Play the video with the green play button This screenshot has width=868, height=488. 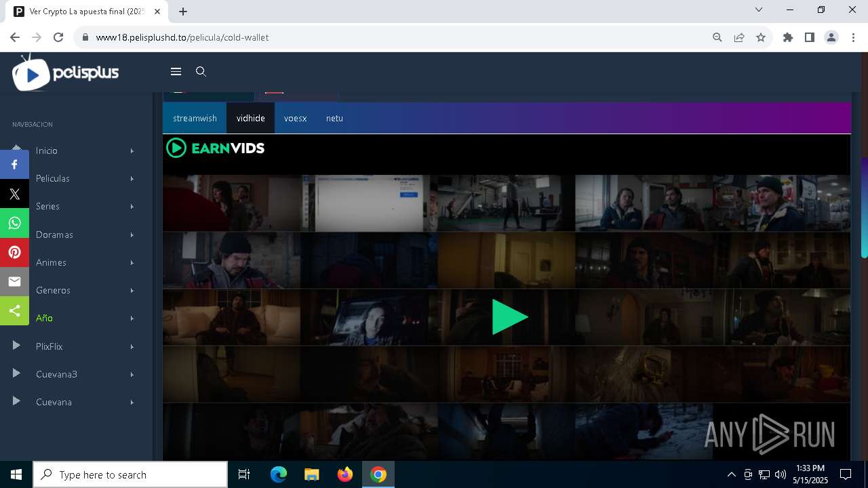pos(509,317)
